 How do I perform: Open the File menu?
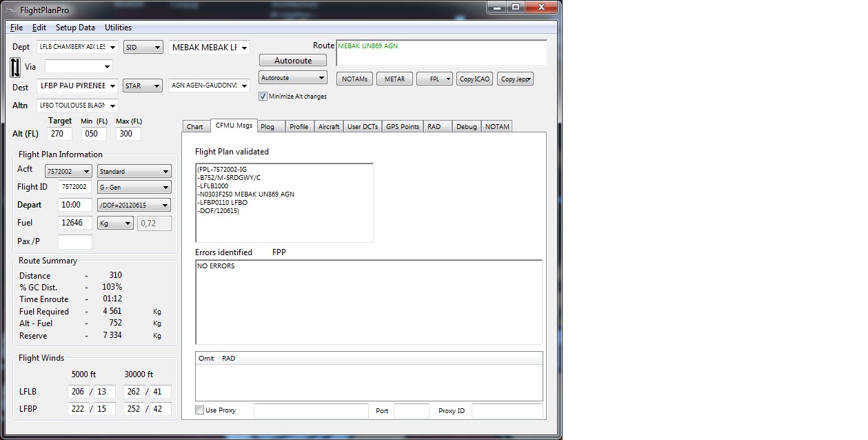(17, 28)
